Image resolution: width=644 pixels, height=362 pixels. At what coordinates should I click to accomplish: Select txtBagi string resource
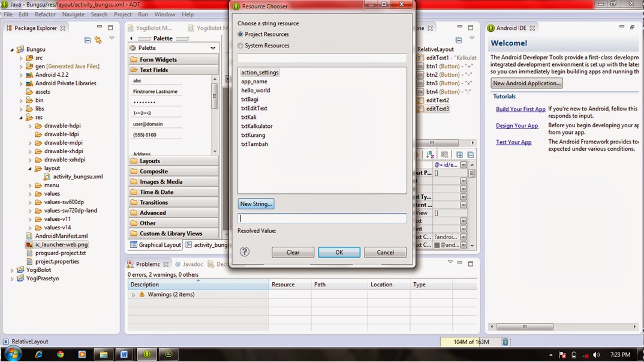point(249,99)
